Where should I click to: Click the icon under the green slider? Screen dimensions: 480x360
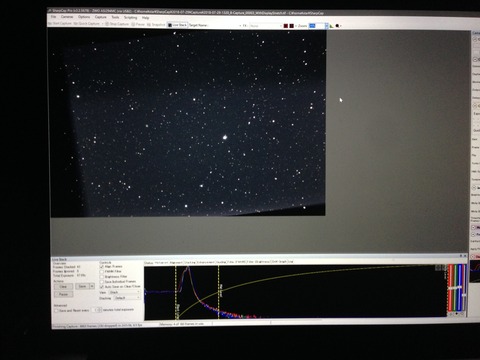[x=456, y=314]
